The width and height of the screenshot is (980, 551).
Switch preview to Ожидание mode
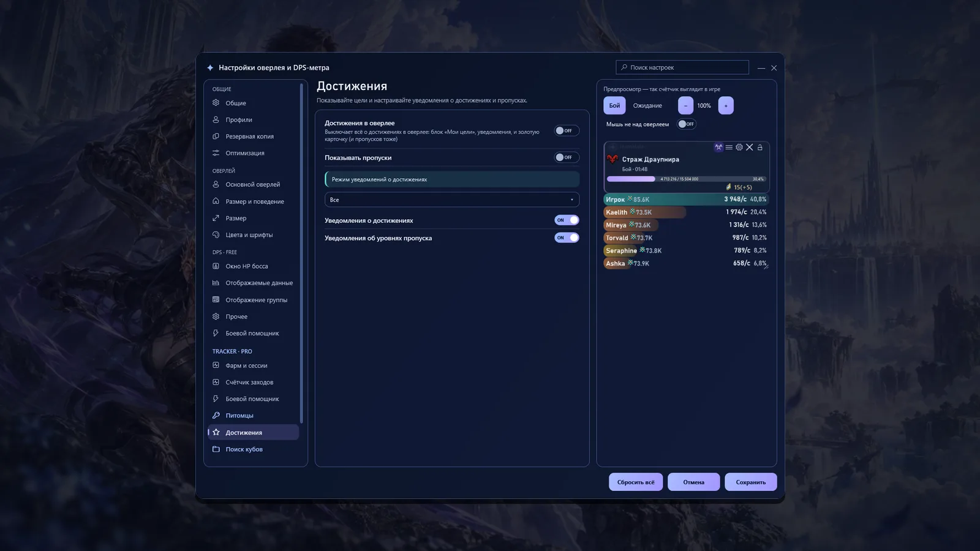pos(647,105)
